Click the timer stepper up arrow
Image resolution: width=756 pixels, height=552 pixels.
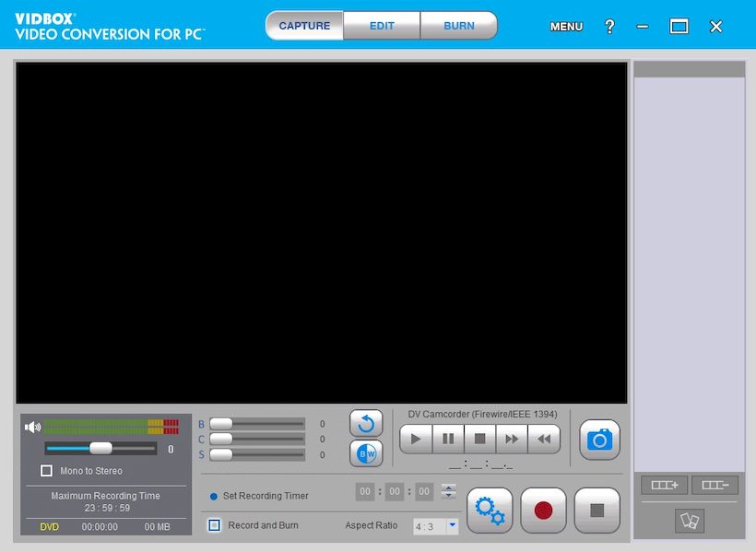pyautogui.click(x=448, y=488)
